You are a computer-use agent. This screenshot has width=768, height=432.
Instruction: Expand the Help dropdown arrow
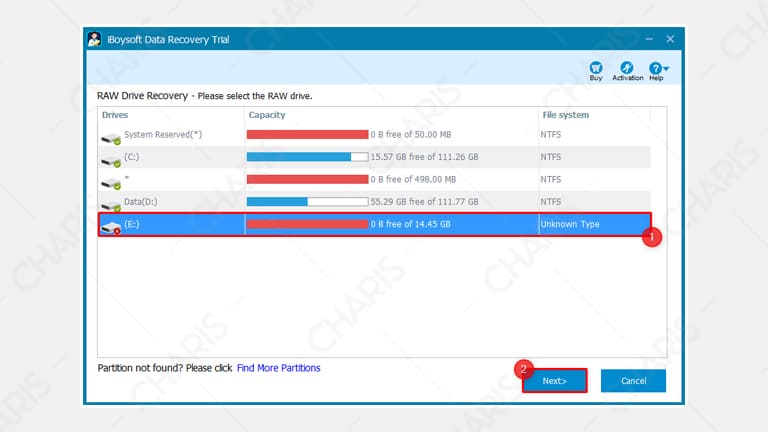tap(666, 69)
